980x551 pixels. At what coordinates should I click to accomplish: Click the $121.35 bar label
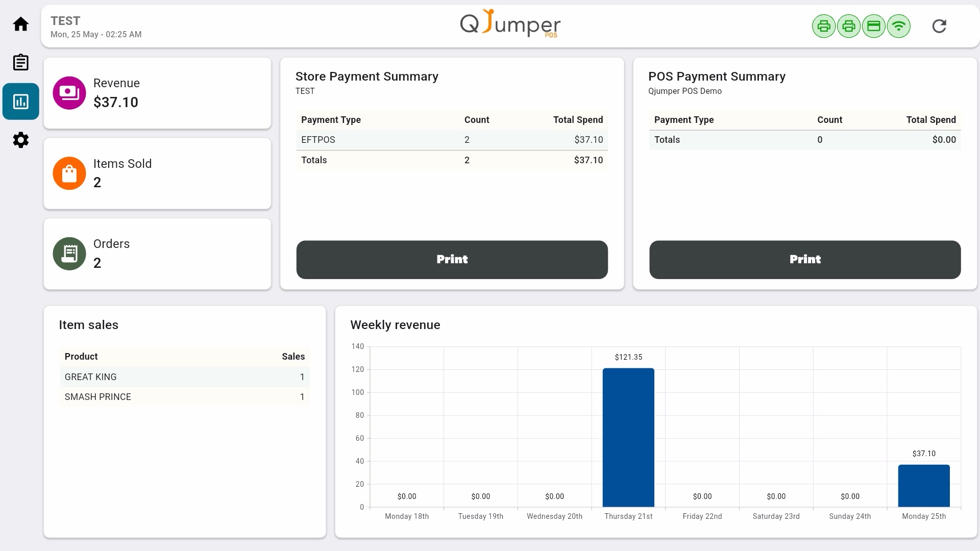[x=628, y=357]
